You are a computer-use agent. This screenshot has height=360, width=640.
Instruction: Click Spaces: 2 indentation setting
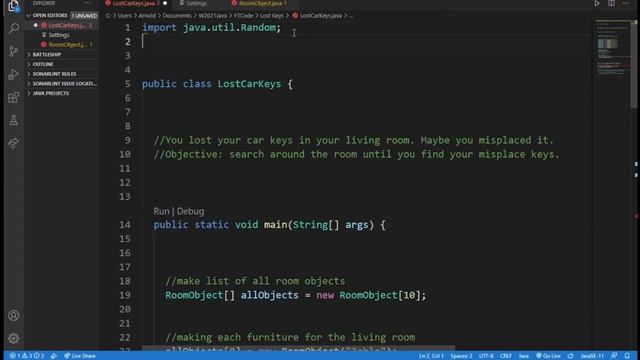coord(461,356)
